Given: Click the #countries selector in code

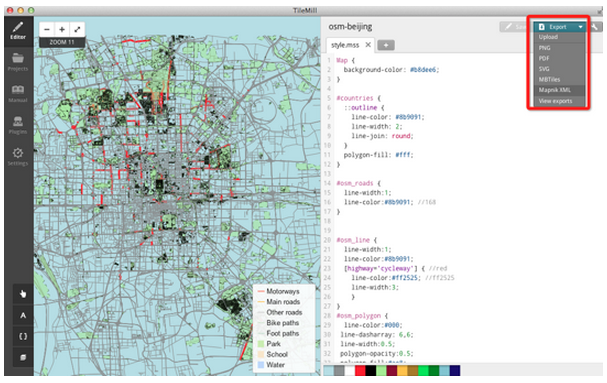Looking at the screenshot, I should tap(355, 98).
